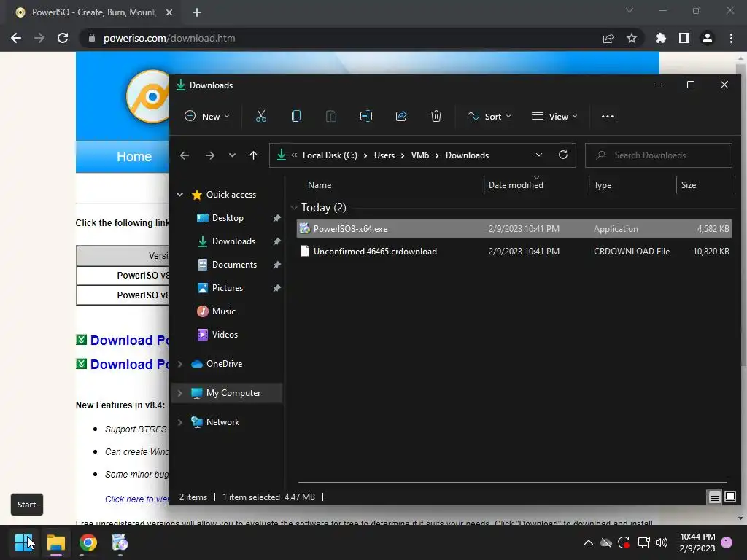Sort files by the Size column header

click(689, 185)
